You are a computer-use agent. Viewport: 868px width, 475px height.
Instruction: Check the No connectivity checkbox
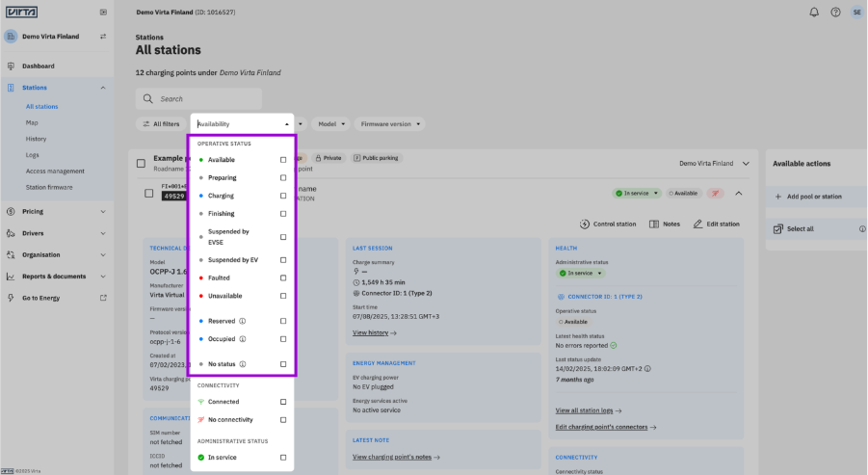pyautogui.click(x=283, y=420)
